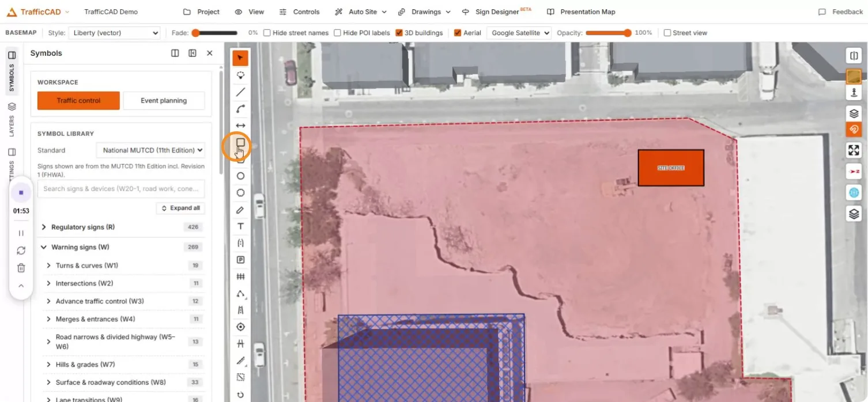This screenshot has height=402, width=868.
Task: Click the rotate tool icon
Action: click(x=240, y=395)
